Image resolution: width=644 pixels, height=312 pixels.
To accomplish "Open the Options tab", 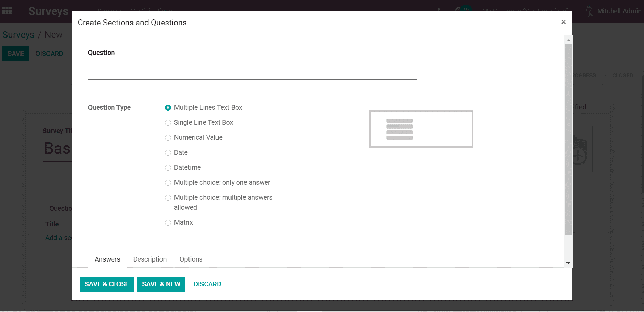I will click(x=191, y=259).
